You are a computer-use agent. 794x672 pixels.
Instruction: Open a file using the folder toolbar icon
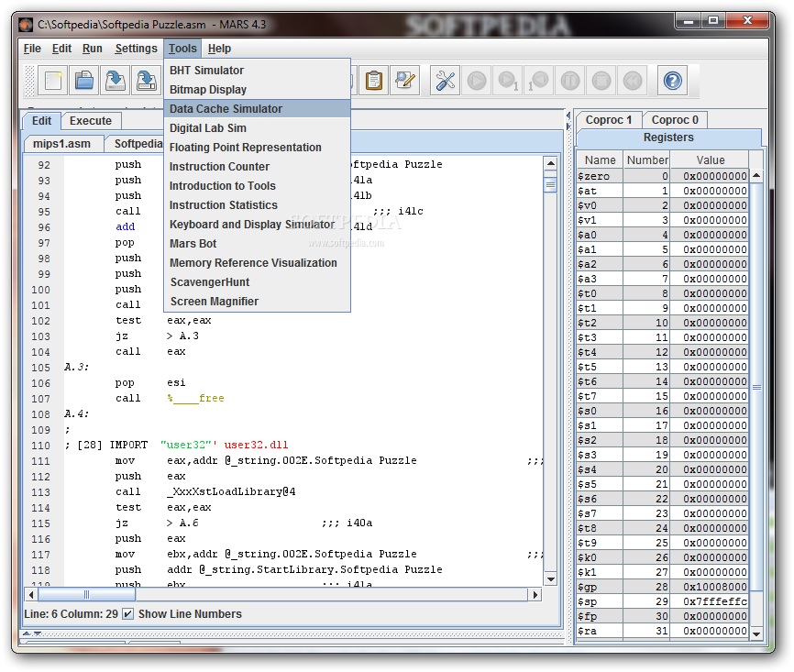[x=84, y=81]
